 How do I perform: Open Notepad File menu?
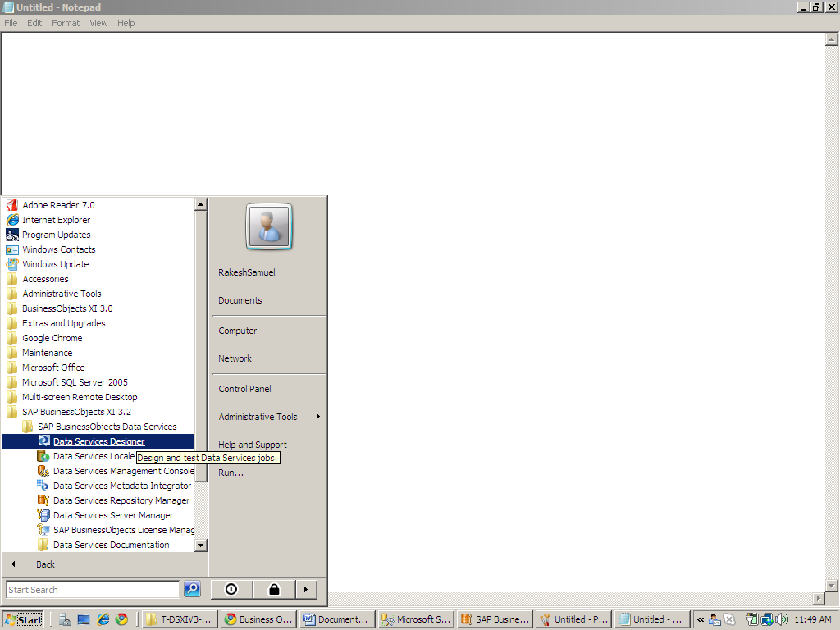[x=11, y=23]
